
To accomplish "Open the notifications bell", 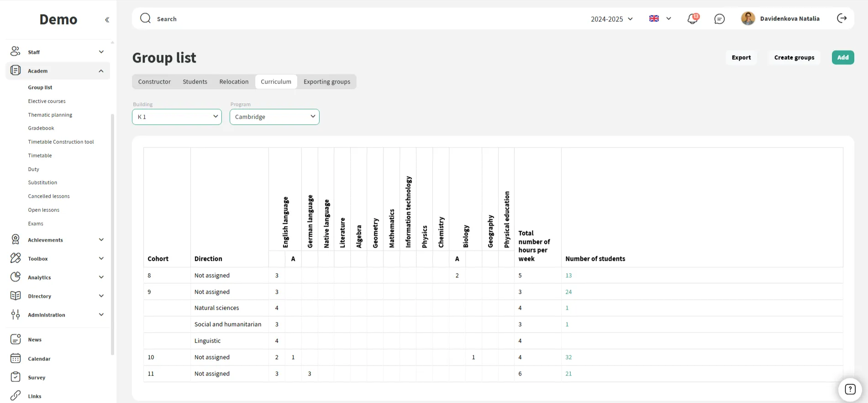I will [692, 19].
